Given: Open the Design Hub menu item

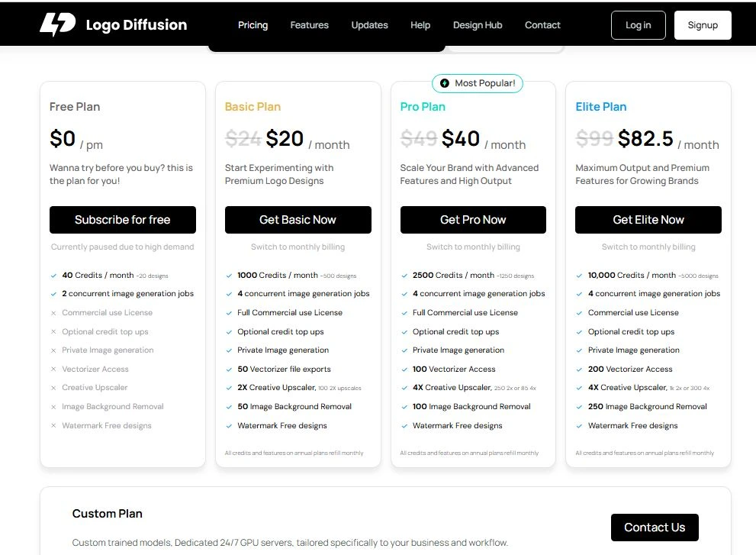Looking at the screenshot, I should [x=478, y=25].
